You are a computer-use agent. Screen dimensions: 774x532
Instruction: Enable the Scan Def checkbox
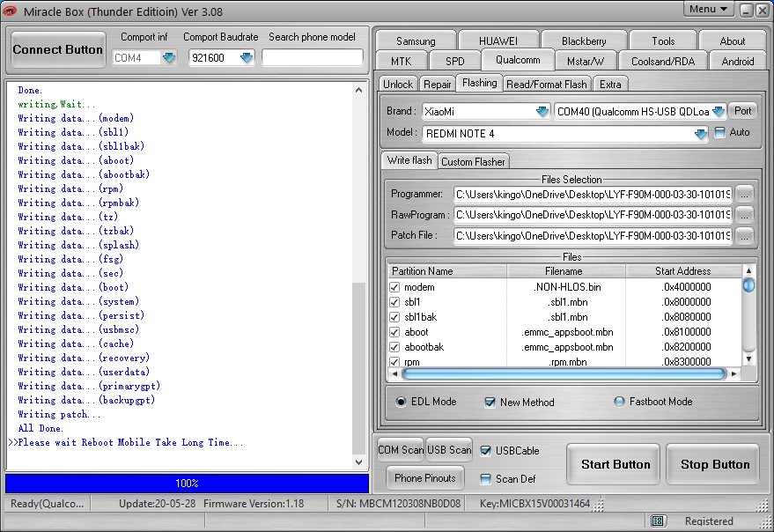coord(486,478)
